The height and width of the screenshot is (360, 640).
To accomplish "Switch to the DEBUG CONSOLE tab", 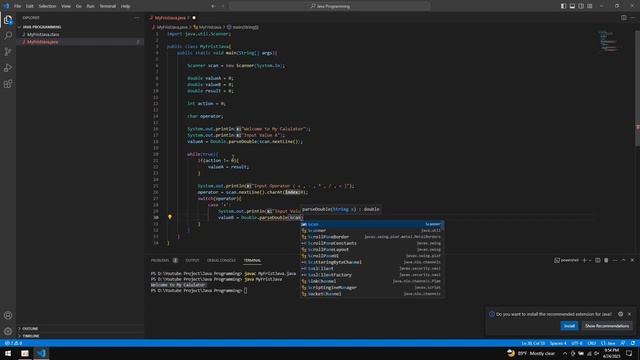I will tap(221, 260).
